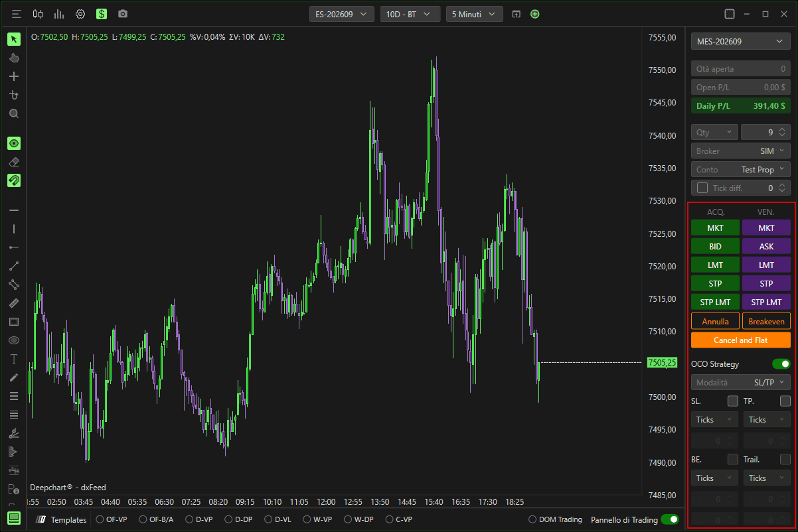The image size is (798, 532).
Task: Select the arrow pointer tool
Action: point(14,39)
